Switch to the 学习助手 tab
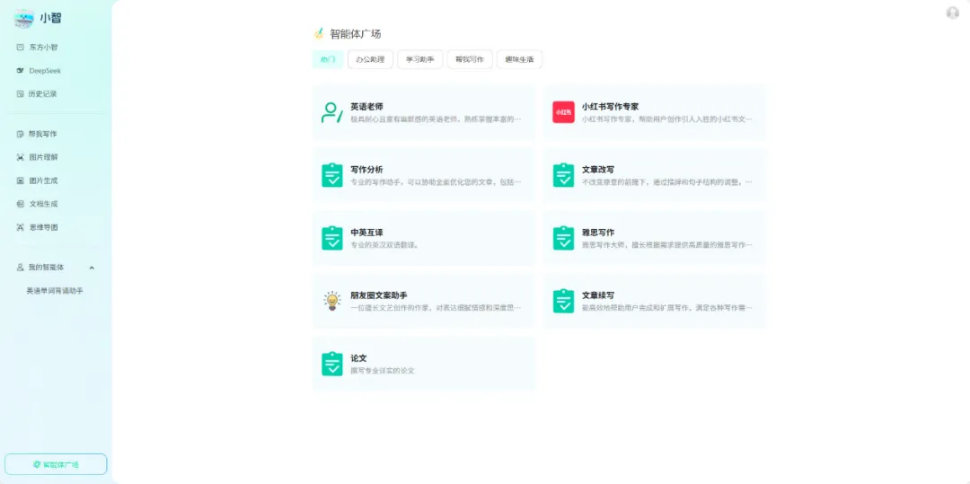Viewport: 970px width, 484px height. click(419, 60)
